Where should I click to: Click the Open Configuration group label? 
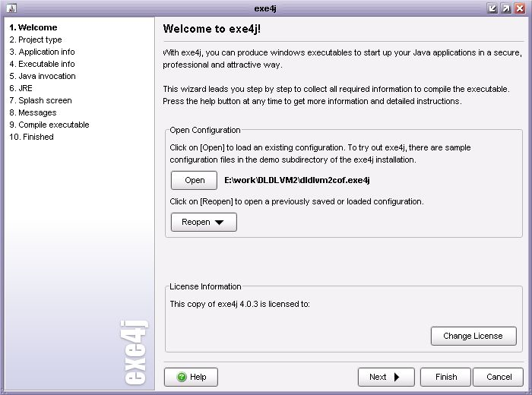205,130
